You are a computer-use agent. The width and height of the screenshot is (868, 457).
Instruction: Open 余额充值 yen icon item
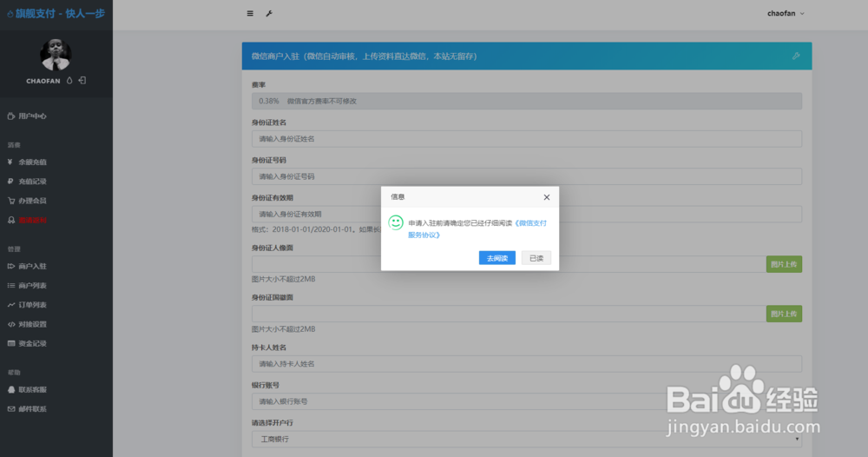27,162
